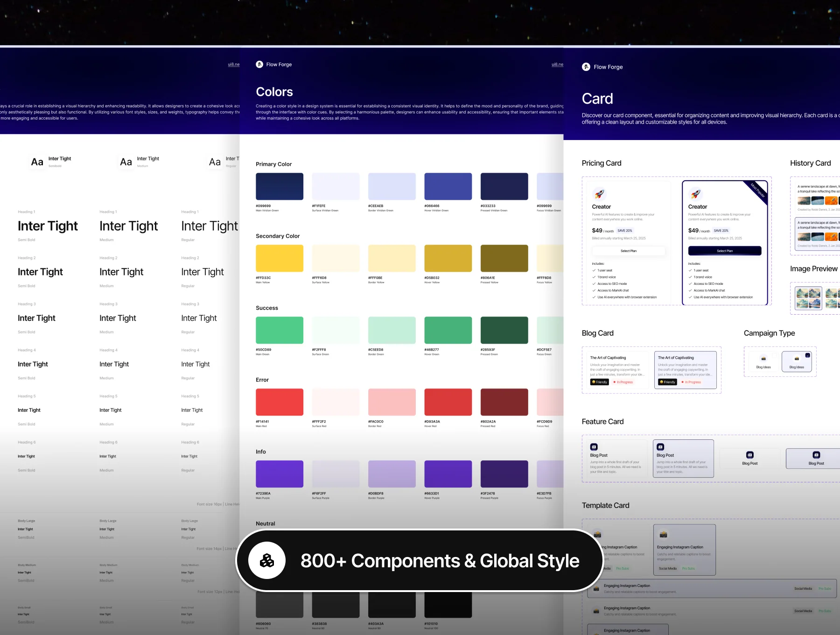Click the dark Select Plan button
This screenshot has width=840, height=635.
click(725, 251)
